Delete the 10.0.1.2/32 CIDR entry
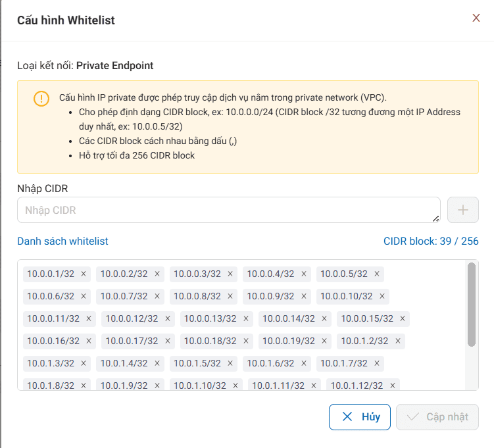 click(x=398, y=341)
